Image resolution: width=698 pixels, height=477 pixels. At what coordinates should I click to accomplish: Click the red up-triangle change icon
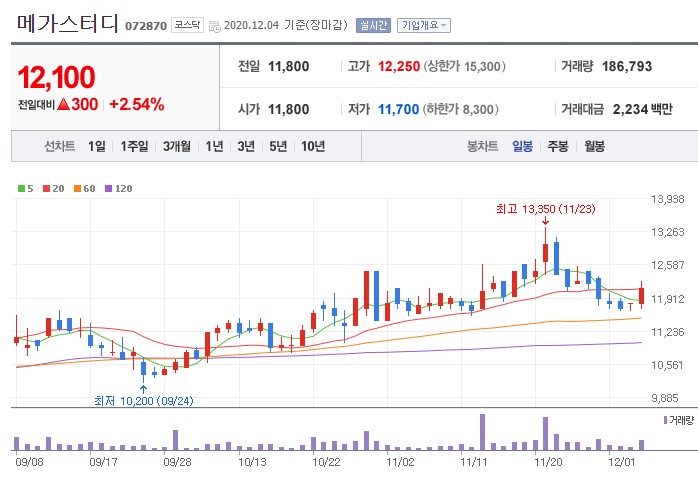[64, 105]
